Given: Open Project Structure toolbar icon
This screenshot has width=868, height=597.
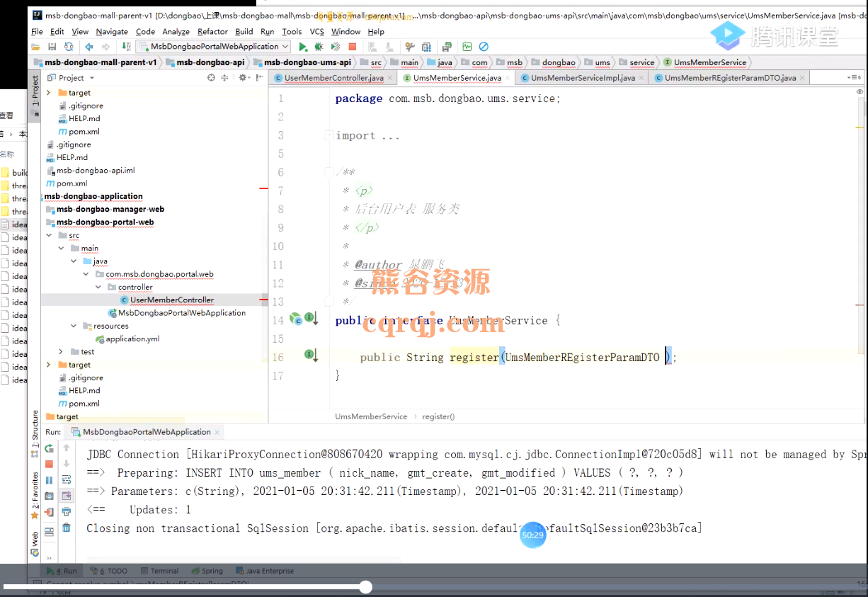Looking at the screenshot, I should point(426,47).
